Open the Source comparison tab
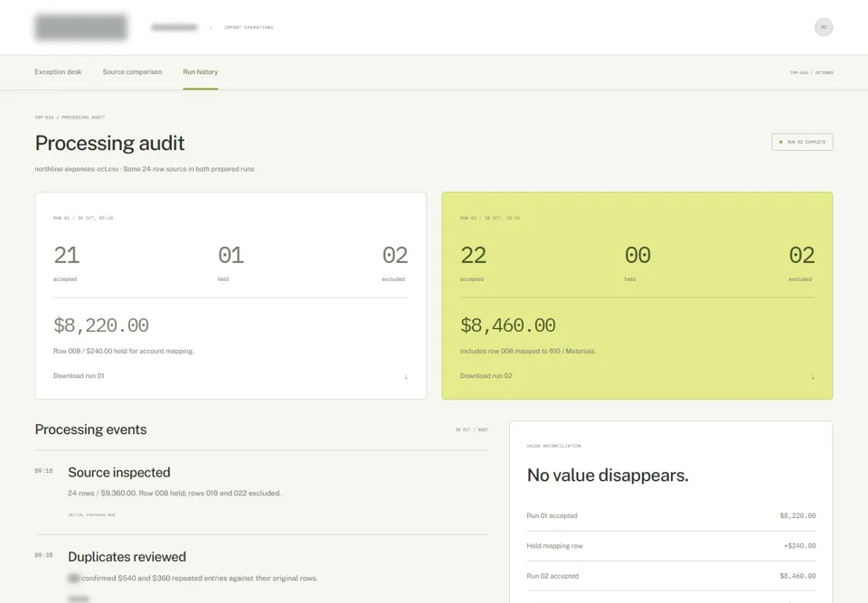 tap(132, 72)
